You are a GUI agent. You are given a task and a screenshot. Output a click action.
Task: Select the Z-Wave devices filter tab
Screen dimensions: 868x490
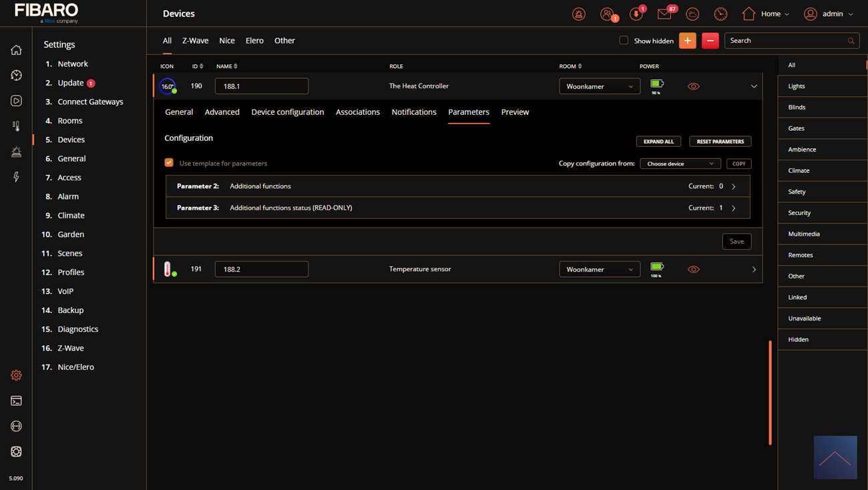point(195,41)
